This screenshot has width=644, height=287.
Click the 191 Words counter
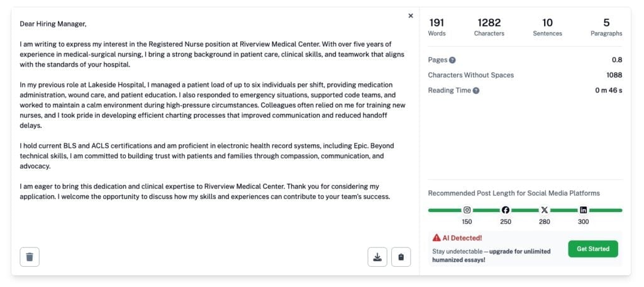pos(436,27)
